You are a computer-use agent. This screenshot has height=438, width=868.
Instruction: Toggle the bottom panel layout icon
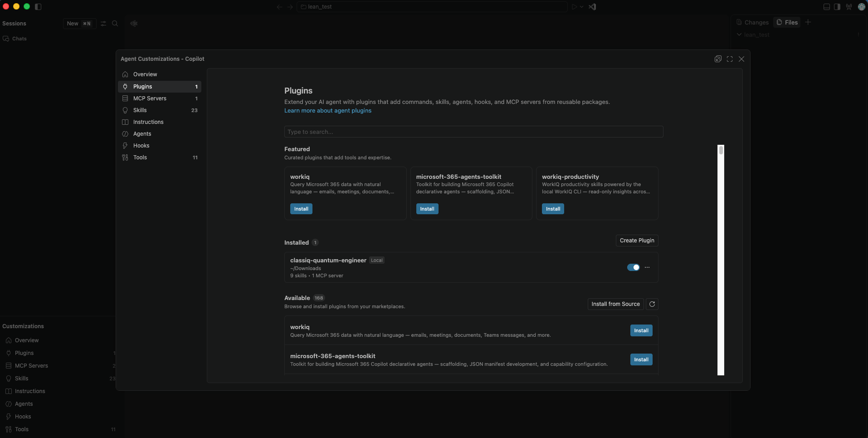[x=827, y=7]
